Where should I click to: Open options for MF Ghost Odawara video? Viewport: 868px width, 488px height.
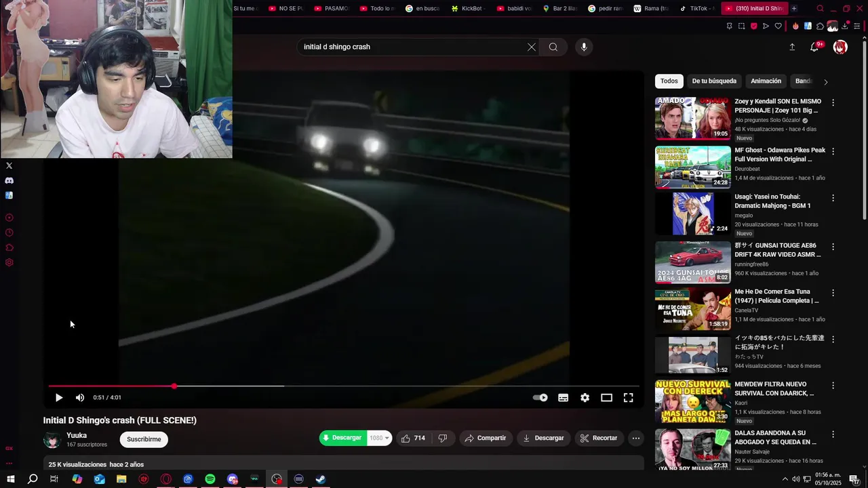tap(833, 151)
